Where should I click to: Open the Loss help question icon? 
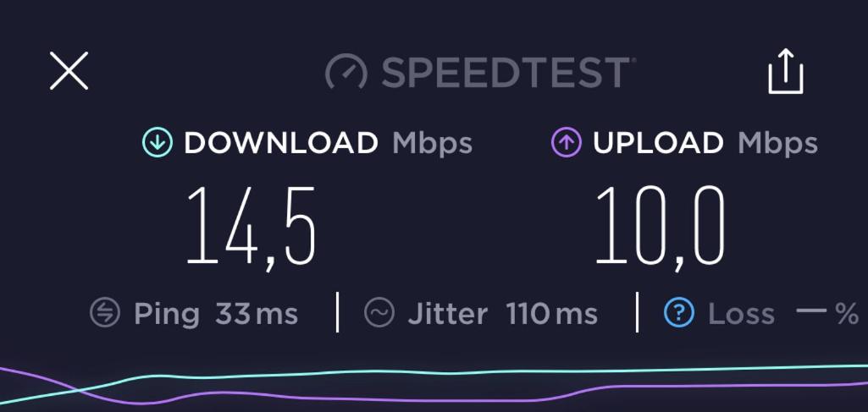pyautogui.click(x=679, y=313)
